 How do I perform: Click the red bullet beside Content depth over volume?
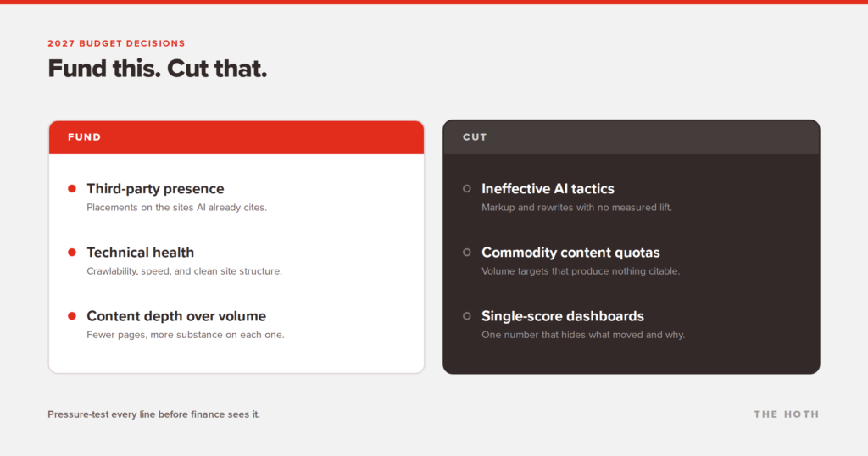[x=72, y=316]
